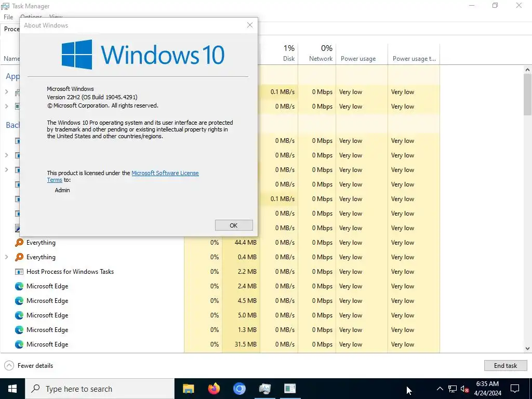Show hidden system tray icons
Image resolution: width=532 pixels, height=399 pixels.
pos(440,389)
